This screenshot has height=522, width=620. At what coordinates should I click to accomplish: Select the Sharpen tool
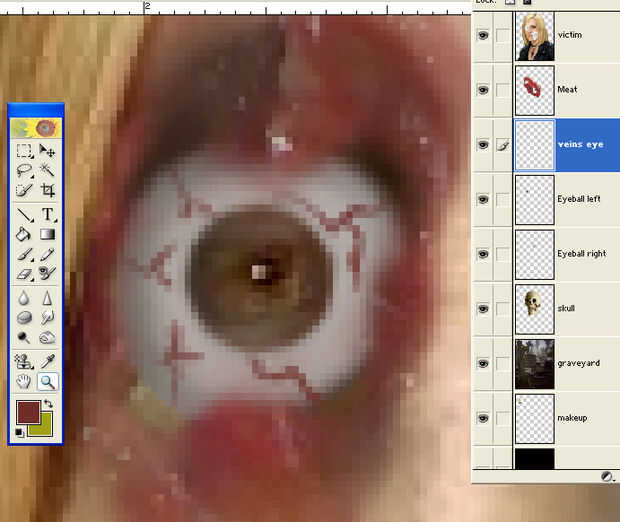(47, 298)
